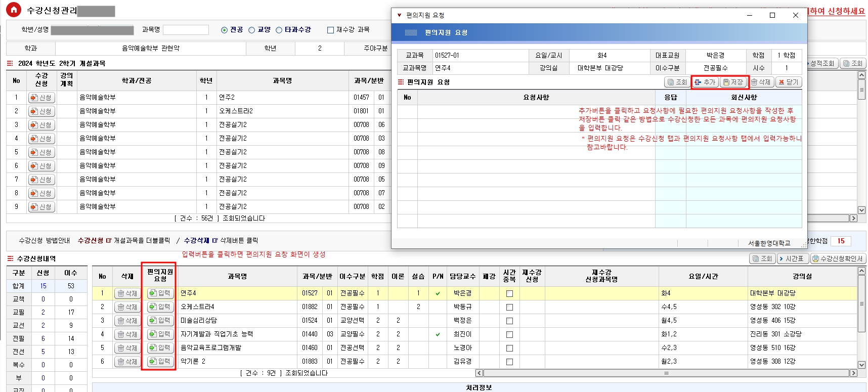This screenshot has height=392, width=868.
Task: Select the 전공 radio button
Action: [225, 30]
